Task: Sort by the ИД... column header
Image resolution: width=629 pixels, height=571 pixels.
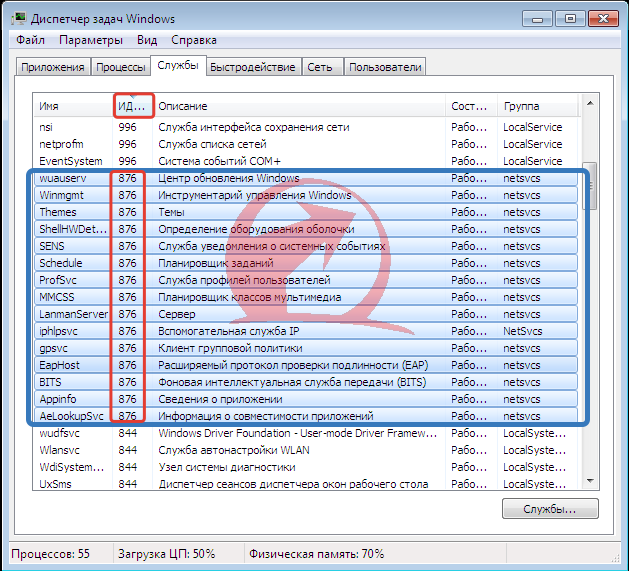Action: coord(133,106)
